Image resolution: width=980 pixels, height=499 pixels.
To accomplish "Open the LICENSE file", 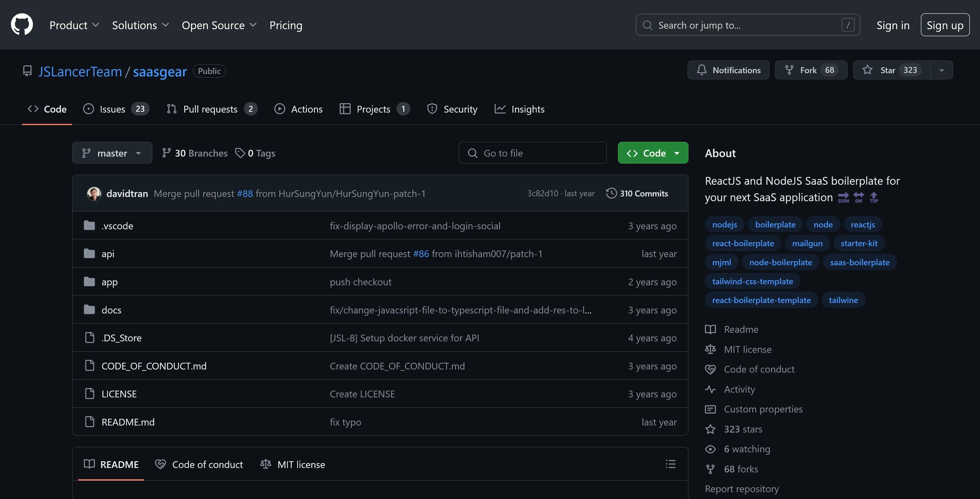I will 119,394.
